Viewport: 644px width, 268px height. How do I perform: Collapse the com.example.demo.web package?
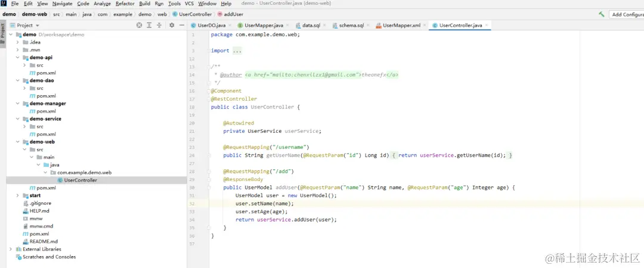pos(45,172)
